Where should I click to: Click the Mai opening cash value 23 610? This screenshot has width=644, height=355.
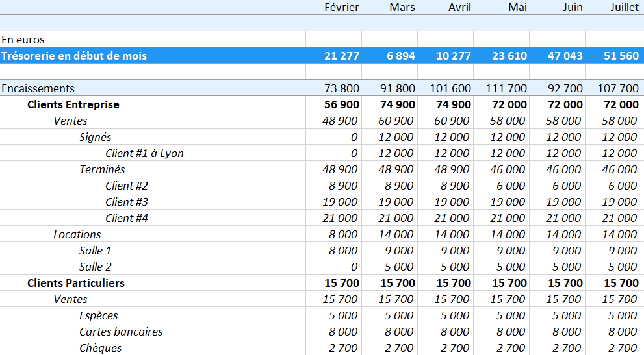click(509, 56)
